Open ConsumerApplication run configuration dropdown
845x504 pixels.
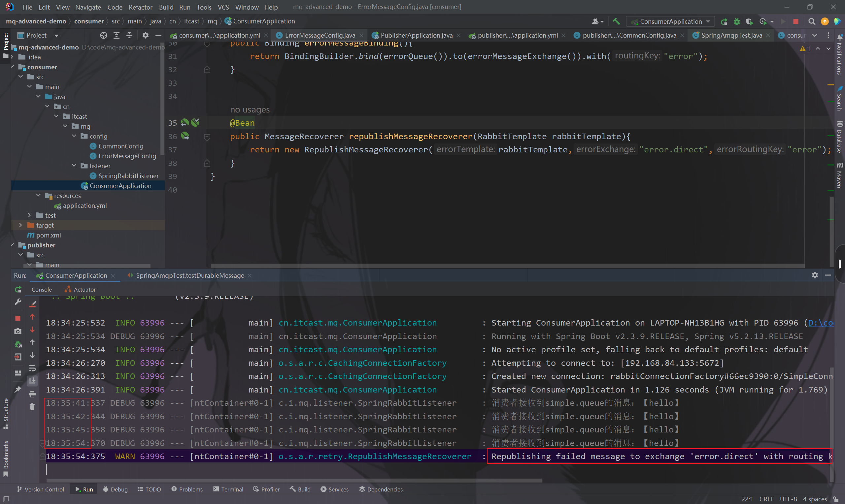pyautogui.click(x=670, y=21)
